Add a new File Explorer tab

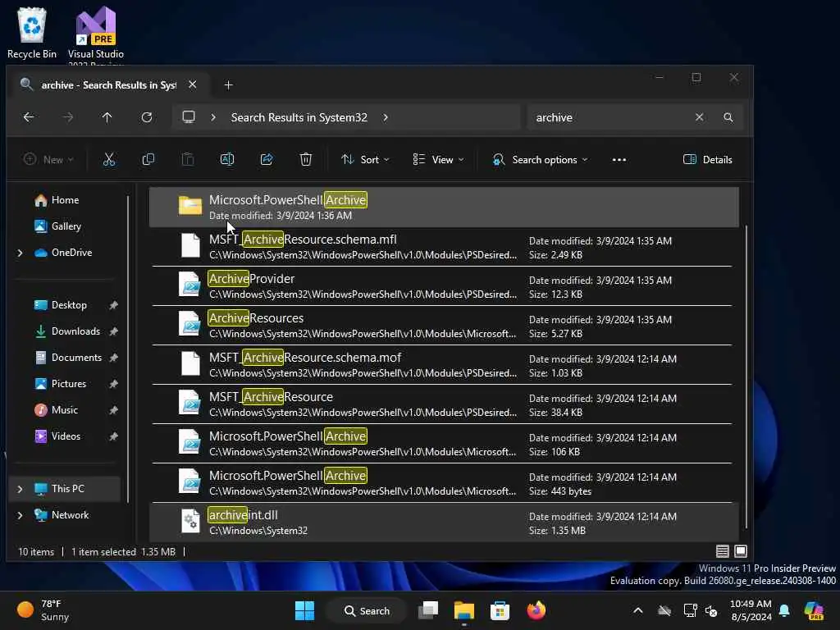[x=228, y=85]
